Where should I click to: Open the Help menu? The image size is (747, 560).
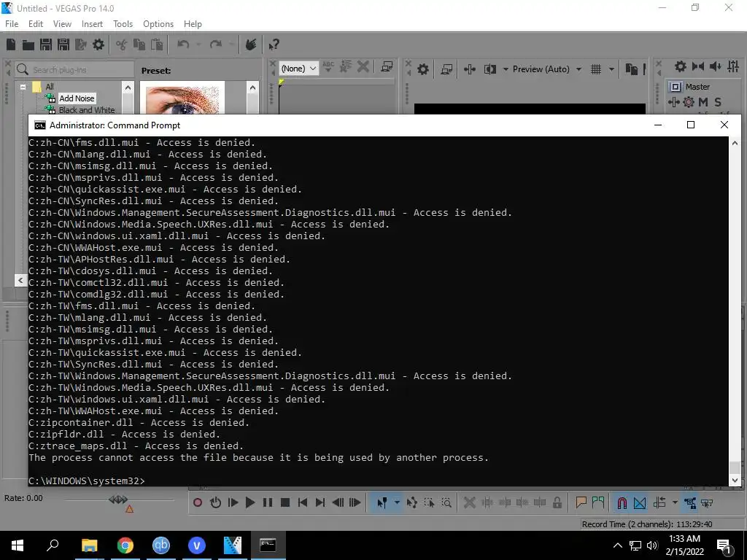(x=193, y=24)
